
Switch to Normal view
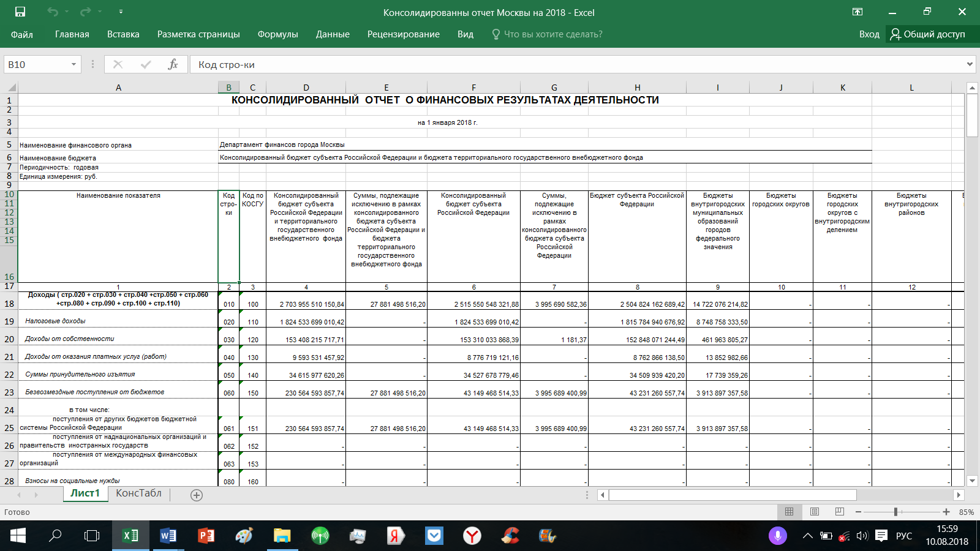790,512
